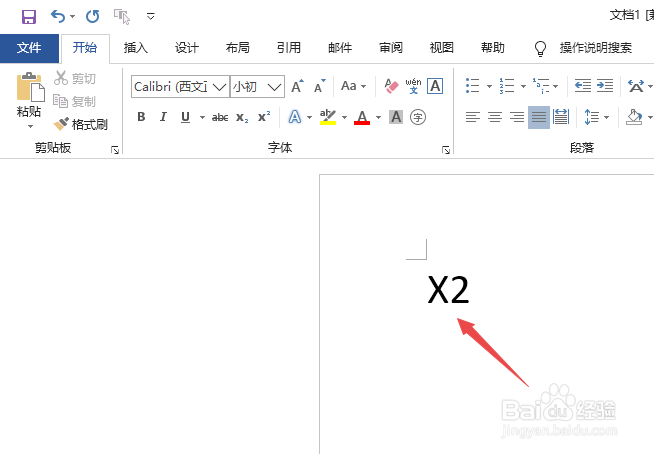654x454 pixels.
Task: Click line and paragraph spacing icon
Action: [591, 117]
